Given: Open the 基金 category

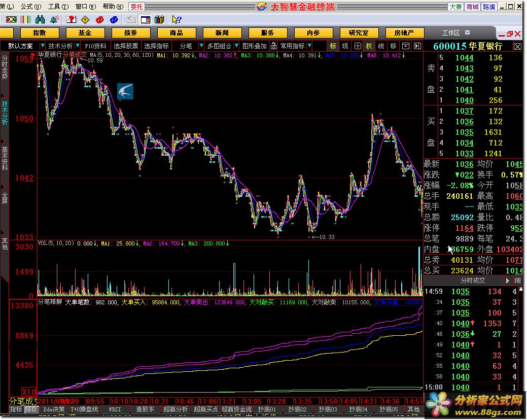Looking at the screenshot, I should click(85, 32).
